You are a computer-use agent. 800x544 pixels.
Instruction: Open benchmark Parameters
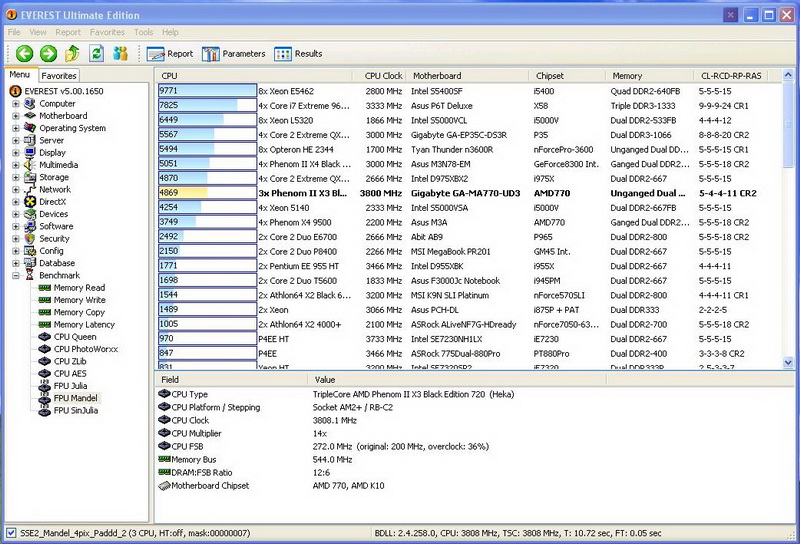(233, 54)
